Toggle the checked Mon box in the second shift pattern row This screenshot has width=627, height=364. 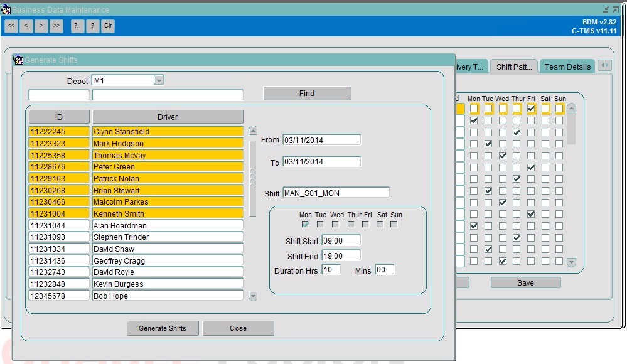tap(474, 120)
